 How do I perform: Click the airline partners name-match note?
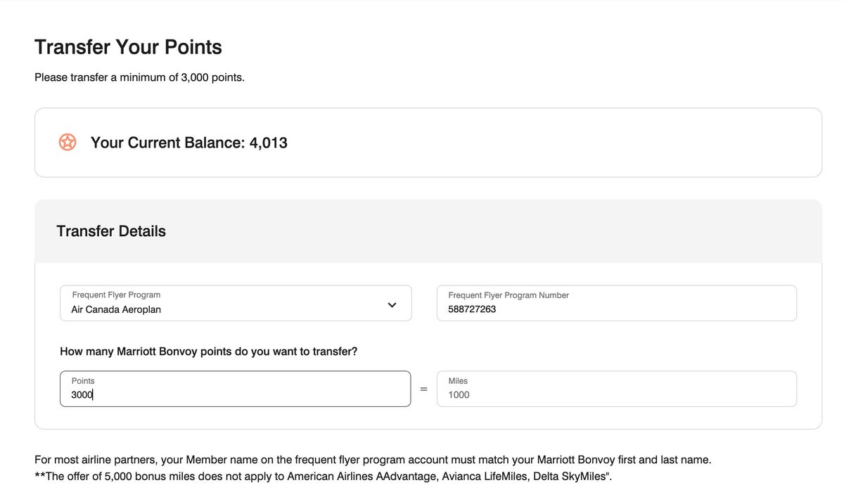(x=373, y=460)
